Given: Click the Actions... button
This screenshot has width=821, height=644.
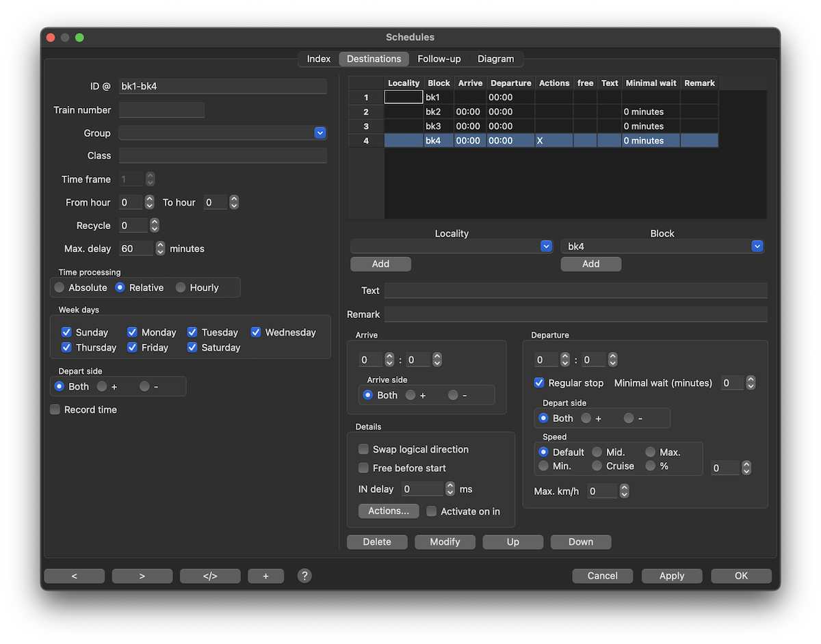Looking at the screenshot, I should pos(389,511).
